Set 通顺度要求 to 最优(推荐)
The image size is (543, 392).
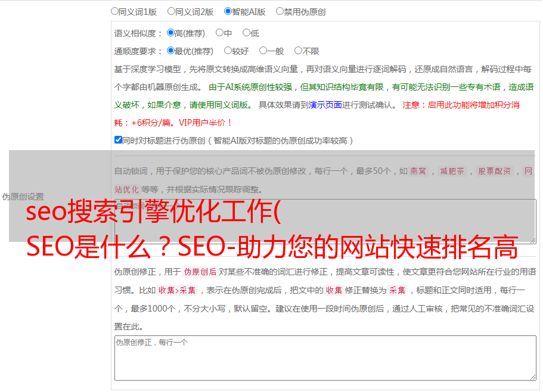(170, 51)
